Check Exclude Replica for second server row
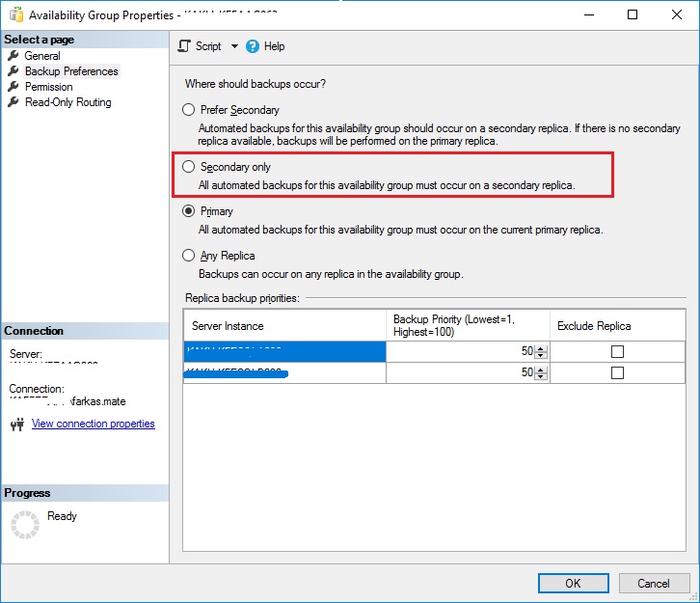700x603 pixels. tap(617, 373)
